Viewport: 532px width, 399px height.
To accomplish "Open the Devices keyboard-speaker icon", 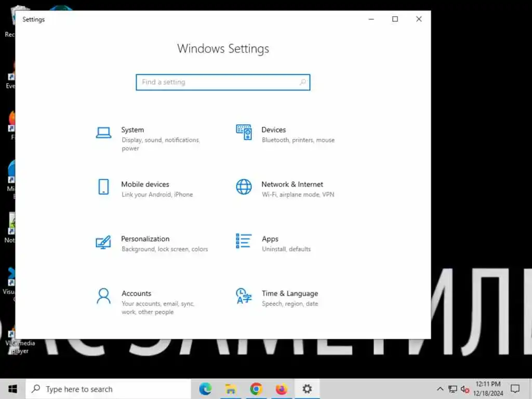I will (x=244, y=132).
